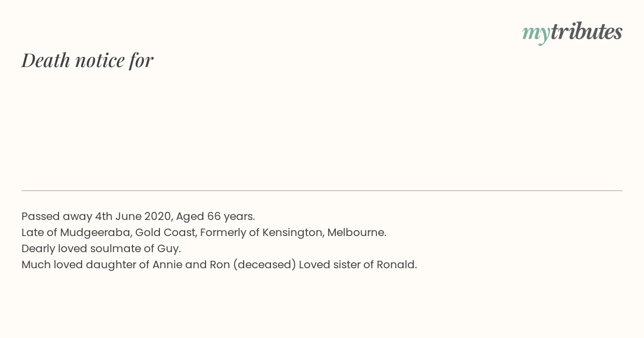Click the "Death notice for" heading
The height and width of the screenshot is (338, 644).
click(87, 60)
